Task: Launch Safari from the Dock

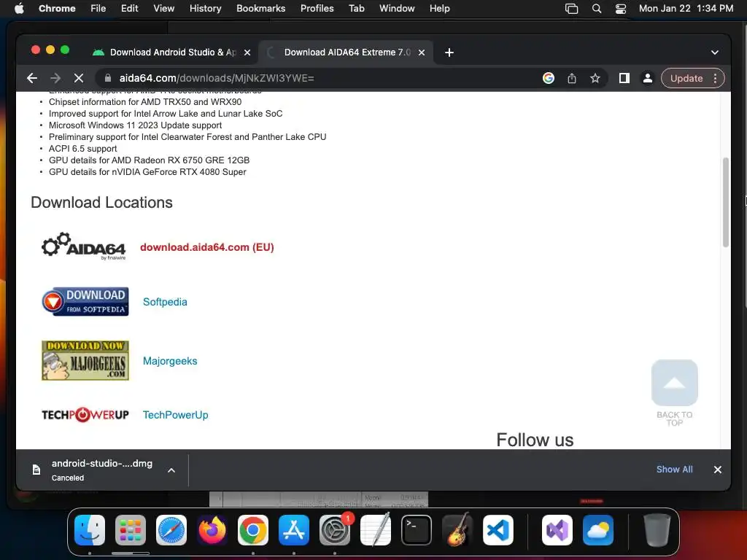Action: tap(171, 530)
